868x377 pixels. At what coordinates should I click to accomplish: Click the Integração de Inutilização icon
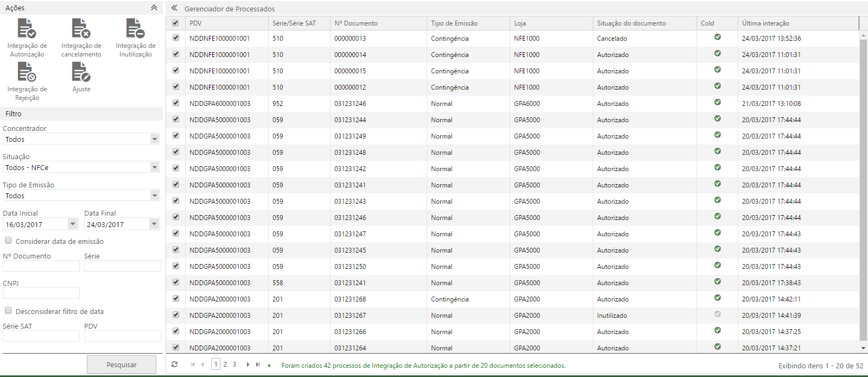135,28
